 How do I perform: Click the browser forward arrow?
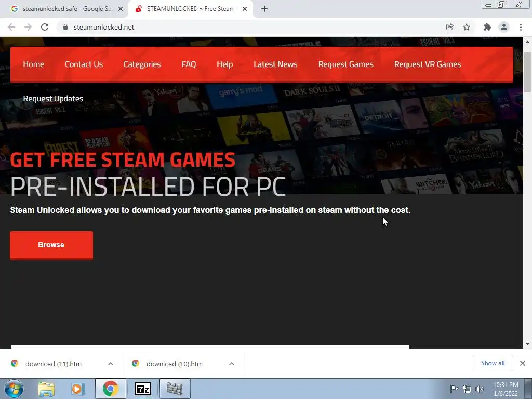click(28, 27)
